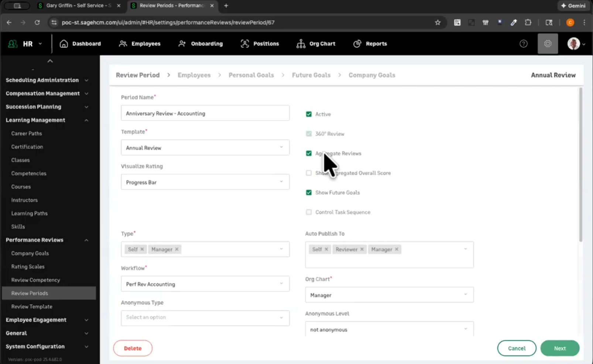Open the HR module switcher icon

(13, 44)
